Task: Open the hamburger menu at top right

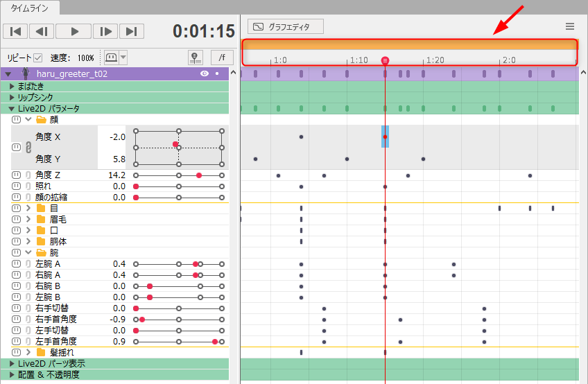Action: [x=570, y=26]
